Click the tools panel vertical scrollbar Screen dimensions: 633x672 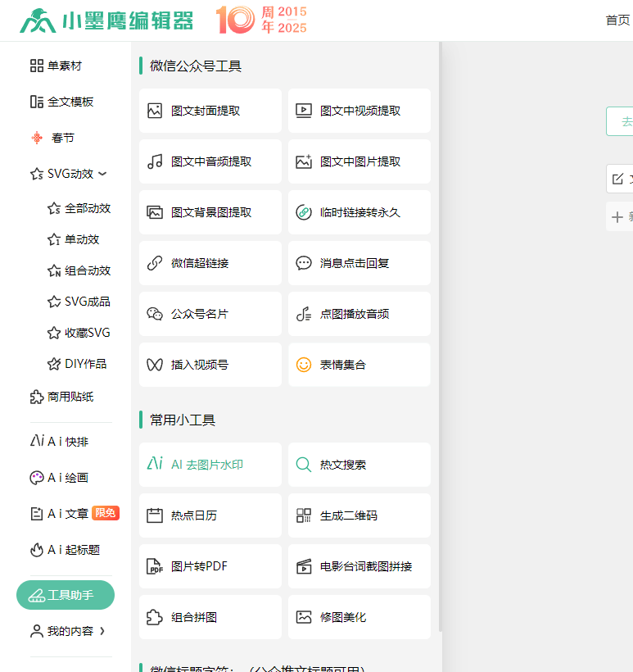click(441, 328)
